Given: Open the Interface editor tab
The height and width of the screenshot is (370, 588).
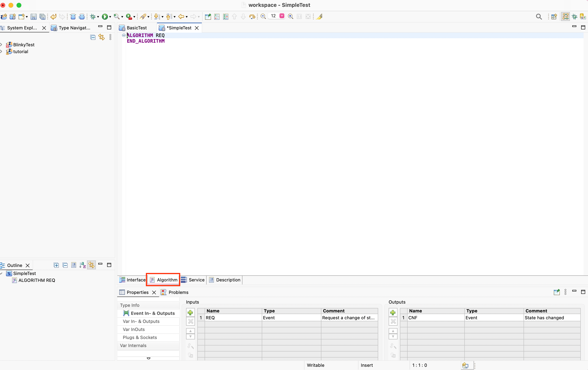Looking at the screenshot, I should click(x=132, y=280).
